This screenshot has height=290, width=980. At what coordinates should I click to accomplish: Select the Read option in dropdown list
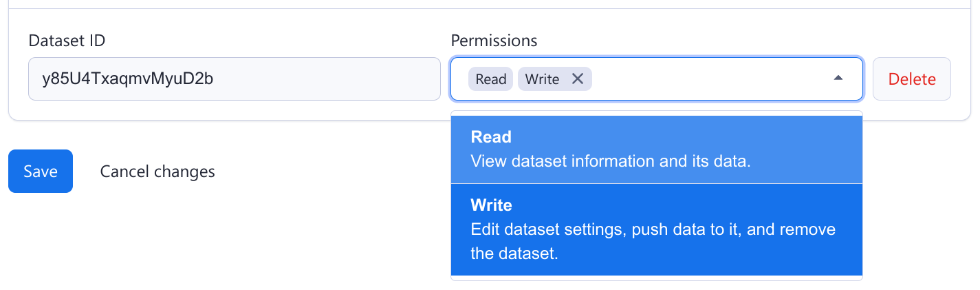[x=656, y=149]
